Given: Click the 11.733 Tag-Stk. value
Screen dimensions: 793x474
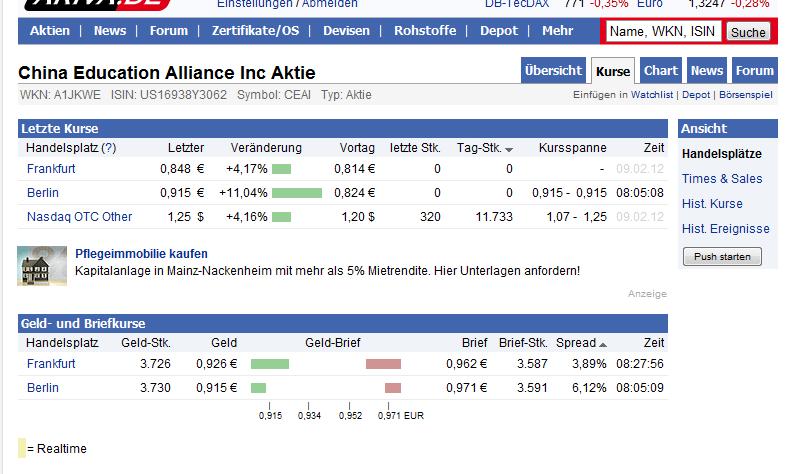Looking at the screenshot, I should click(x=494, y=217).
